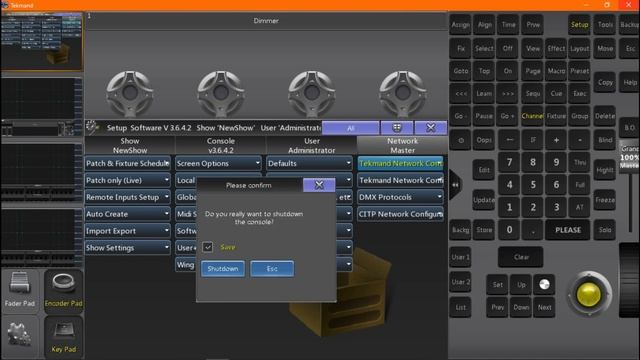Close the Please confirm dialog
The image size is (640, 360).
319,185
